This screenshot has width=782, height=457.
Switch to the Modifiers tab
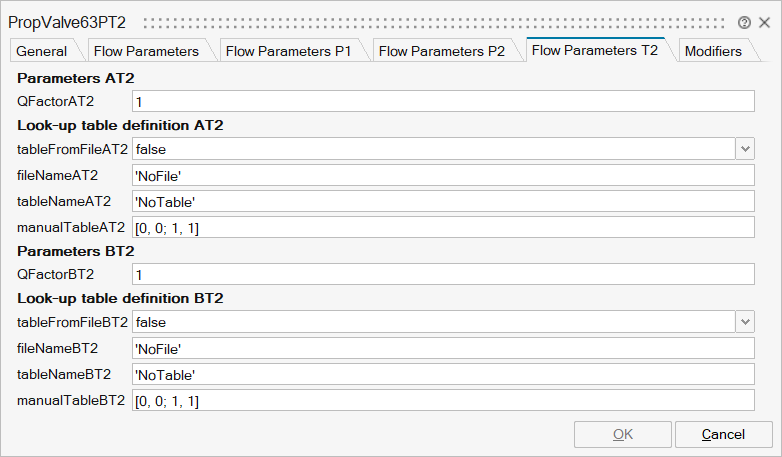(713, 51)
